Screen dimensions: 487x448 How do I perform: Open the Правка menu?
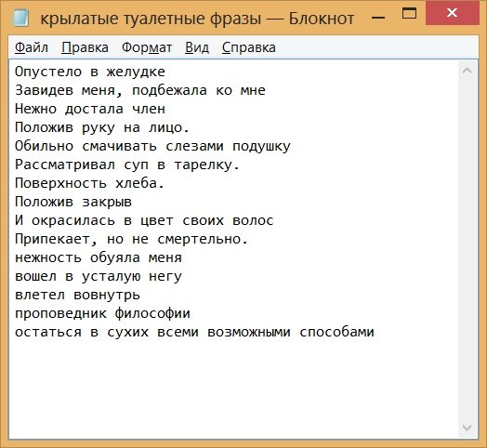[85, 47]
